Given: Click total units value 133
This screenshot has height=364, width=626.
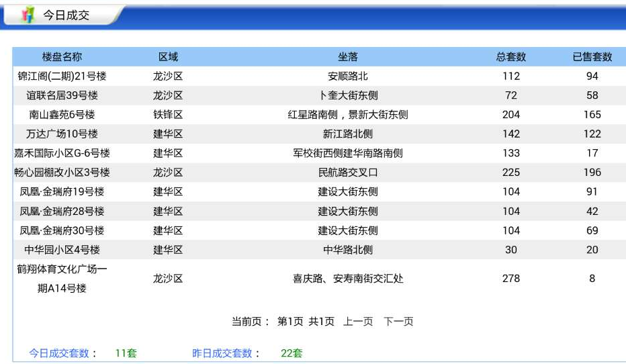Looking at the screenshot, I should (511, 153).
